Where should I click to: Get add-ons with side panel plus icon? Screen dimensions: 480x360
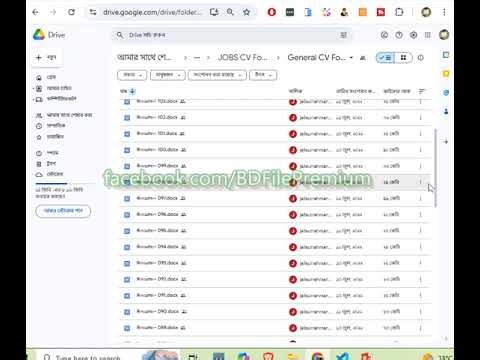446,142
